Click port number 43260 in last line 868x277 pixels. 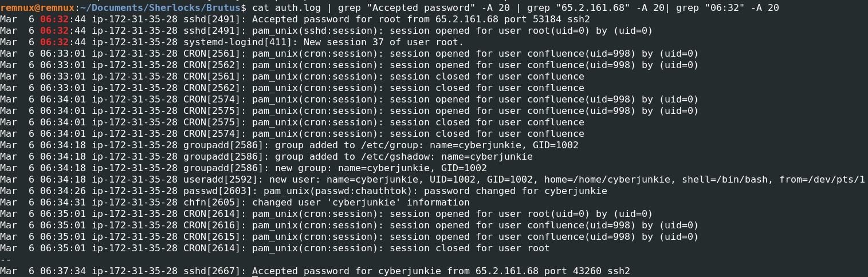point(587,271)
